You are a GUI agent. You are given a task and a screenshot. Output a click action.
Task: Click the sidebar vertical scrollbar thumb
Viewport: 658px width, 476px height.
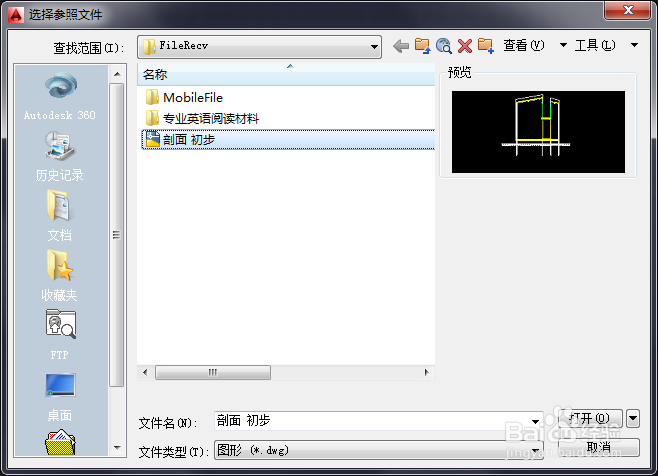point(117,235)
